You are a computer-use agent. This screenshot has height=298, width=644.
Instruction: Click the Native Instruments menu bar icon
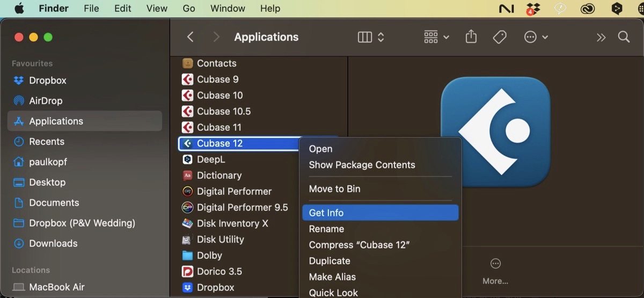[x=506, y=9]
